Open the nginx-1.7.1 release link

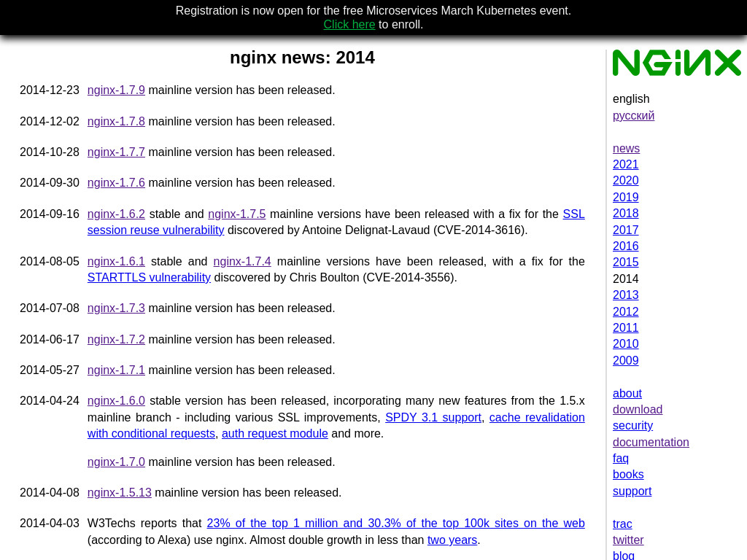116,370
